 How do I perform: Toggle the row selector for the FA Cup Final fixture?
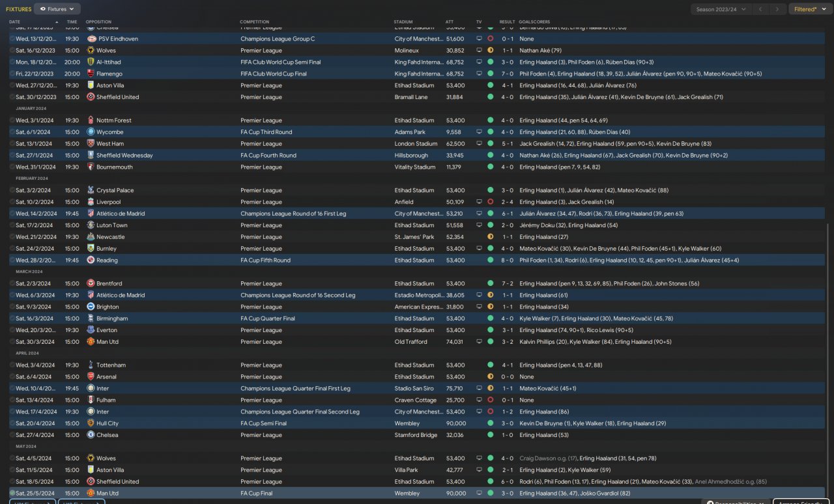tap(12, 494)
